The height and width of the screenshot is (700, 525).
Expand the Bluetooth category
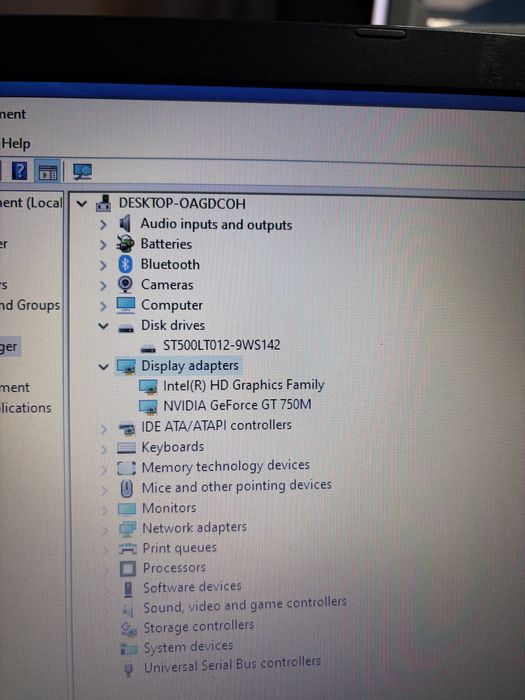click(x=103, y=265)
